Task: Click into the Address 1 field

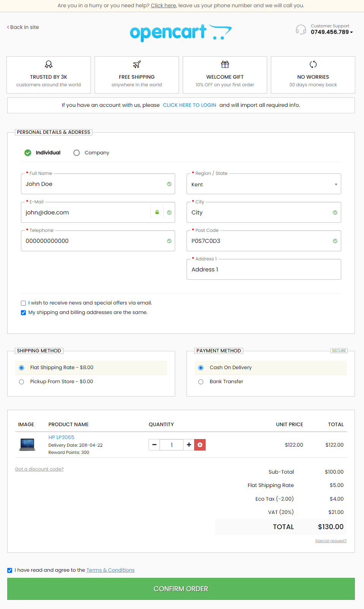Action: (264, 270)
